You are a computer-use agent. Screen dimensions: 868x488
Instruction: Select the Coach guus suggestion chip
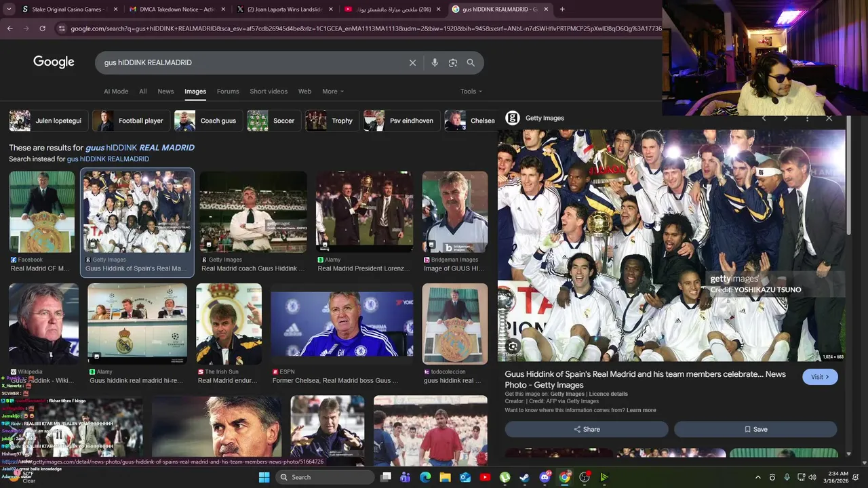(208, 121)
